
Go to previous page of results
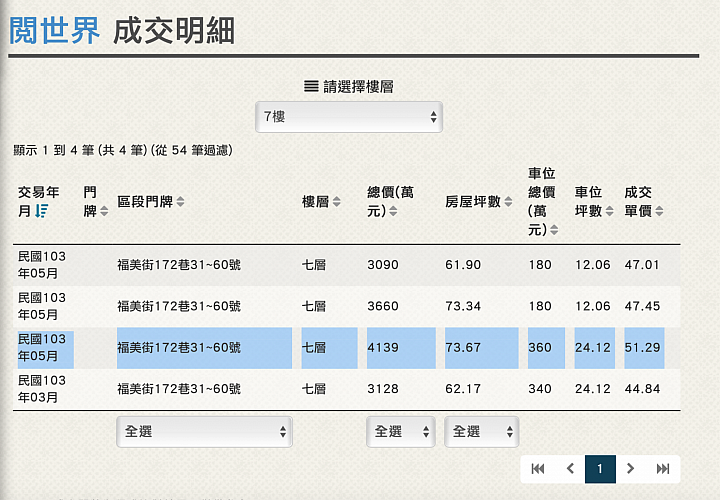tap(570, 469)
